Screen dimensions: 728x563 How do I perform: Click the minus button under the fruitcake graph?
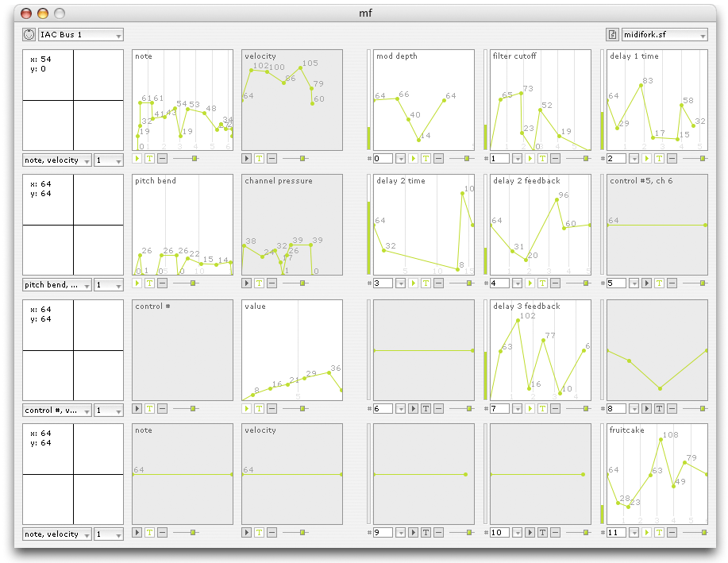672,533
